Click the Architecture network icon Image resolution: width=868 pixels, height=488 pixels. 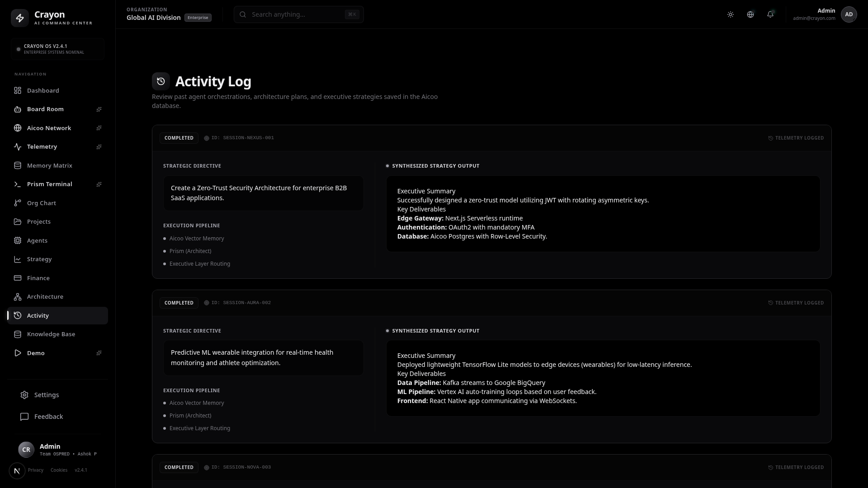[x=18, y=297]
